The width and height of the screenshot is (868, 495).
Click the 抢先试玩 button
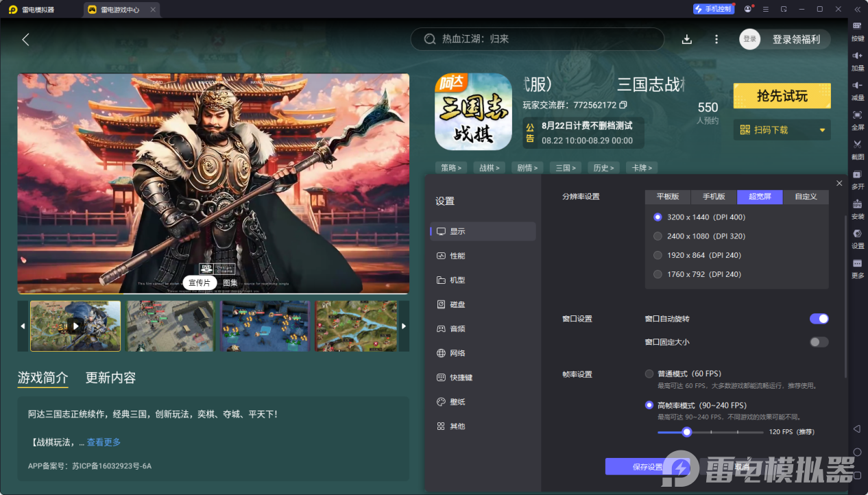782,96
